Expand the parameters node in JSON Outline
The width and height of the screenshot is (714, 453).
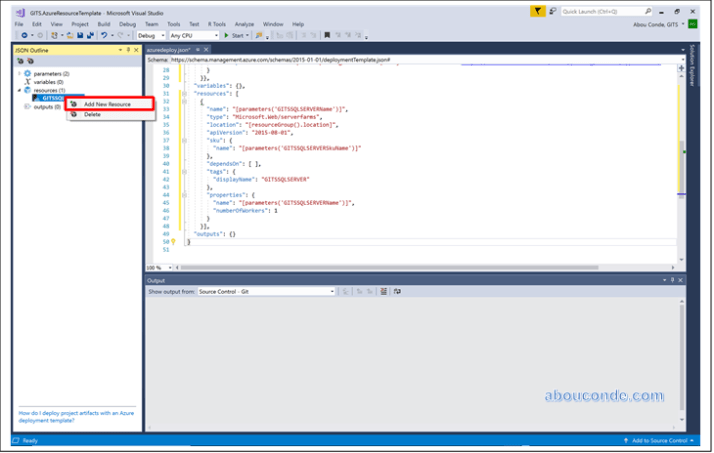(x=19, y=73)
